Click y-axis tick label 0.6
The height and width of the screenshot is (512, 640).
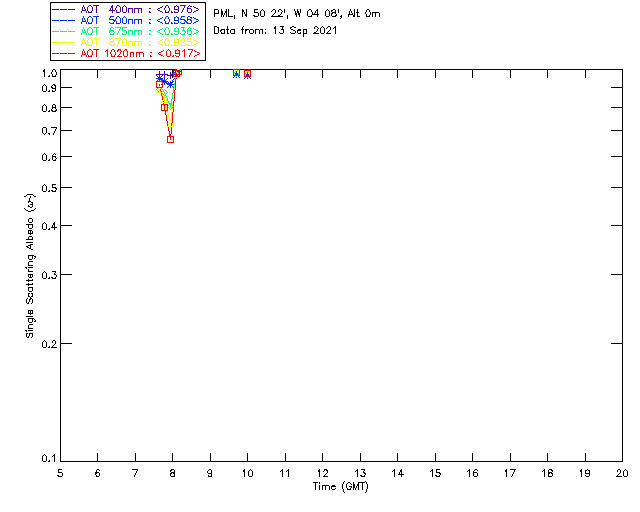[x=49, y=157]
